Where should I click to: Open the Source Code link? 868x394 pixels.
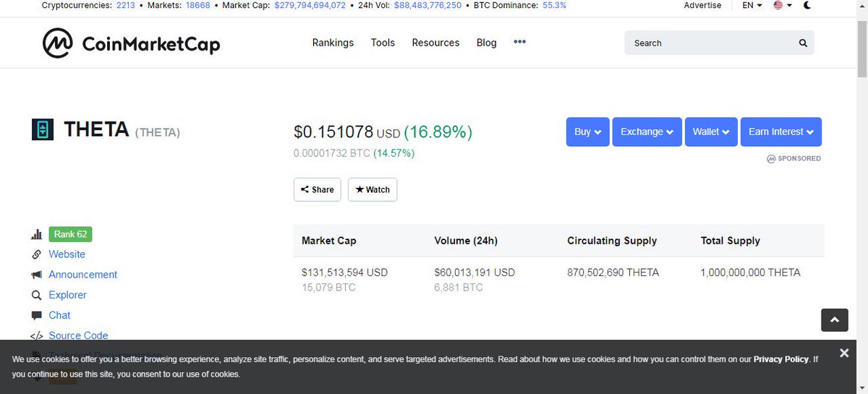[x=78, y=335]
